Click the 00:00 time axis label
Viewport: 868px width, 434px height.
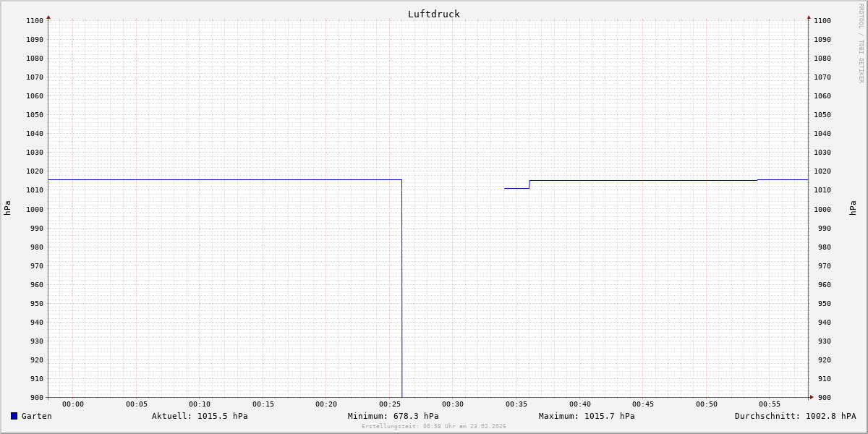tap(73, 404)
